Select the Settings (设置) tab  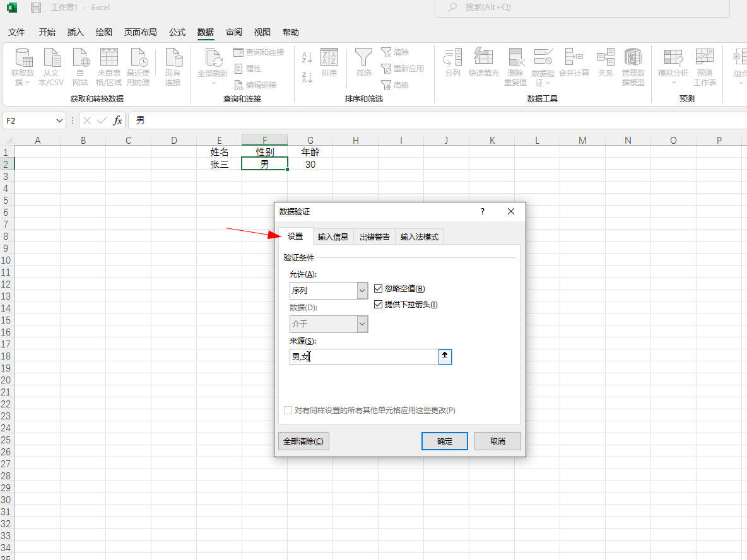295,236
